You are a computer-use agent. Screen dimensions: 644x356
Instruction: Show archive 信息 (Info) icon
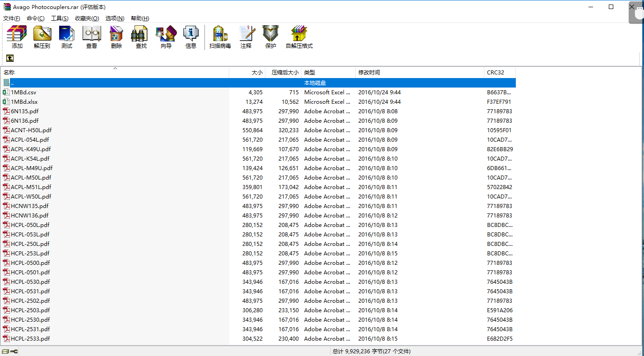pyautogui.click(x=191, y=34)
